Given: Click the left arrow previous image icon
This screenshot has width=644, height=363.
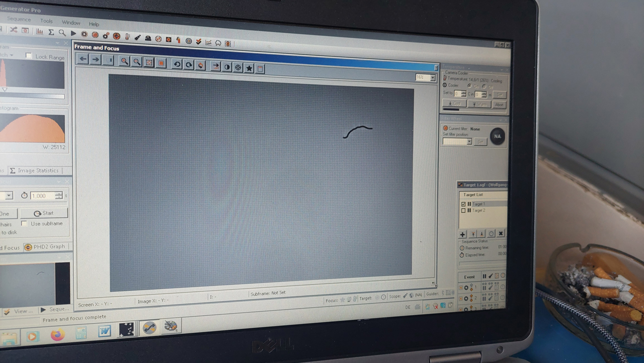Looking at the screenshot, I should (83, 59).
